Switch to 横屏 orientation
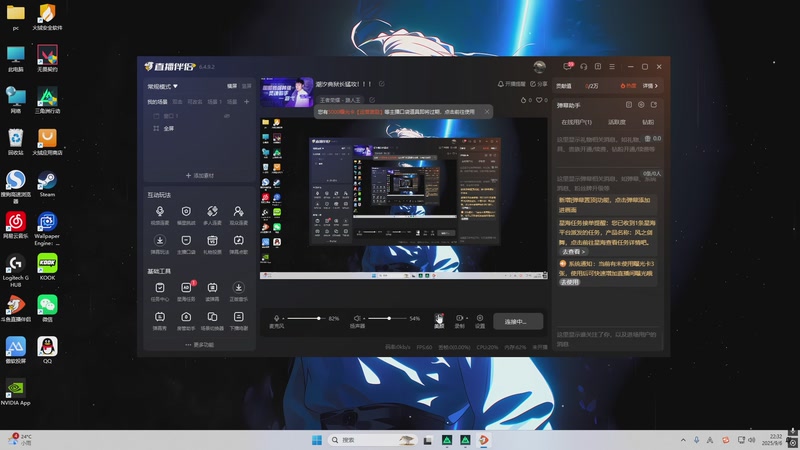 pos(232,86)
